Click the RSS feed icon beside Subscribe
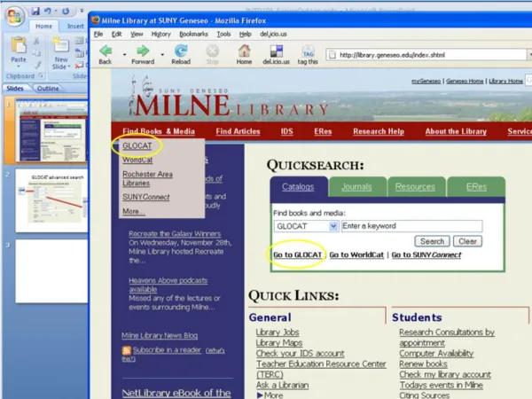532x399 pixels. click(126, 350)
